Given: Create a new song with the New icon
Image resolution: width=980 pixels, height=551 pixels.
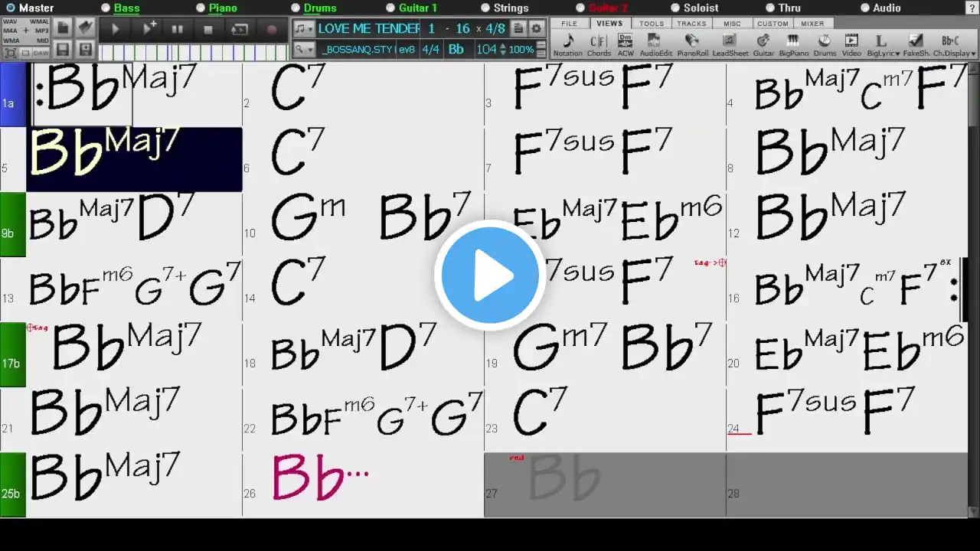Looking at the screenshot, I should click(64, 28).
